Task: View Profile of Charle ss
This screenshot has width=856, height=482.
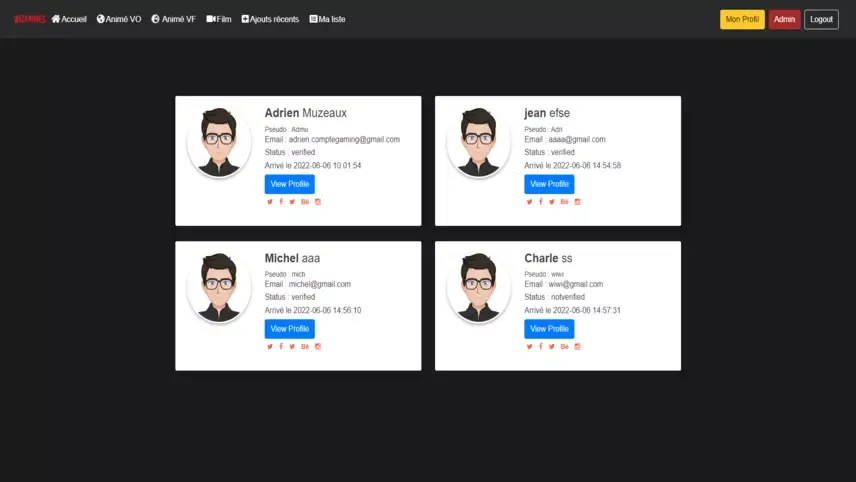Action: [549, 329]
